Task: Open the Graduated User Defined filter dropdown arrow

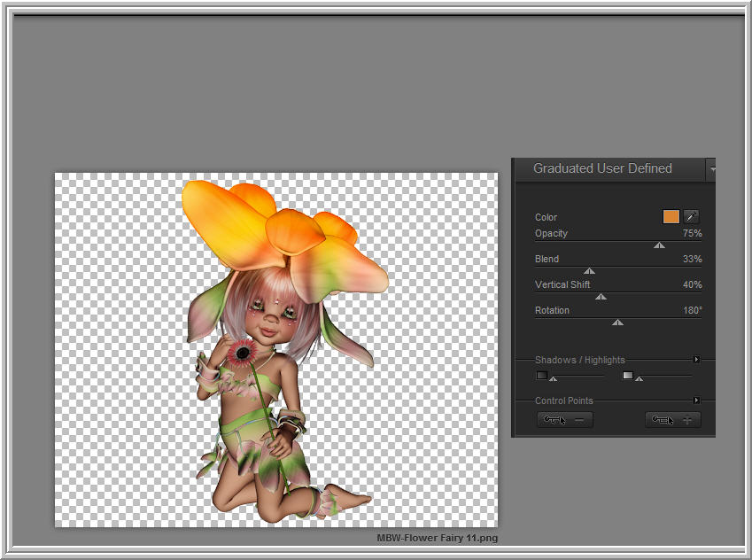Action: click(x=711, y=169)
